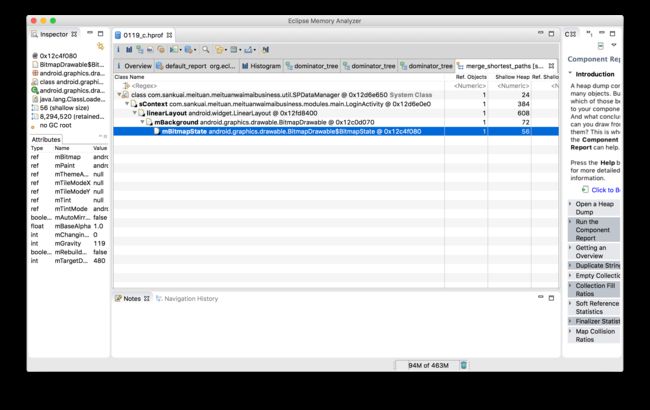Viewport: 650px width, 410px height.
Task: Select the mBitmapState tree row
Action: (x=336, y=131)
